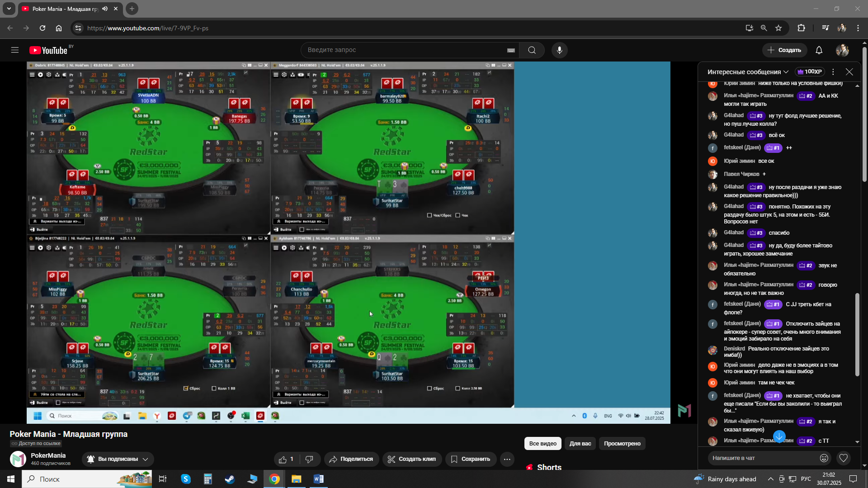Open File Explorer from the taskbar

(x=296, y=479)
